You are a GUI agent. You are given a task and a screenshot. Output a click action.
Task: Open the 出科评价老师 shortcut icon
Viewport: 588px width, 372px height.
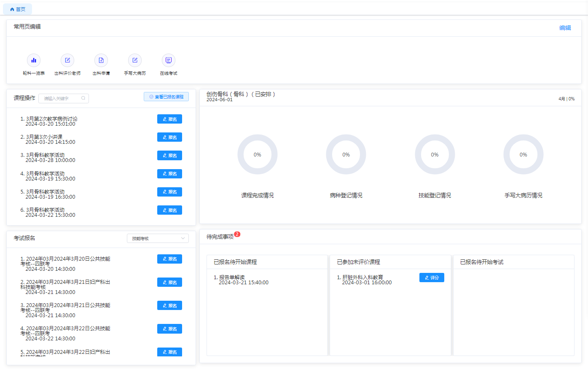pyautogui.click(x=67, y=60)
